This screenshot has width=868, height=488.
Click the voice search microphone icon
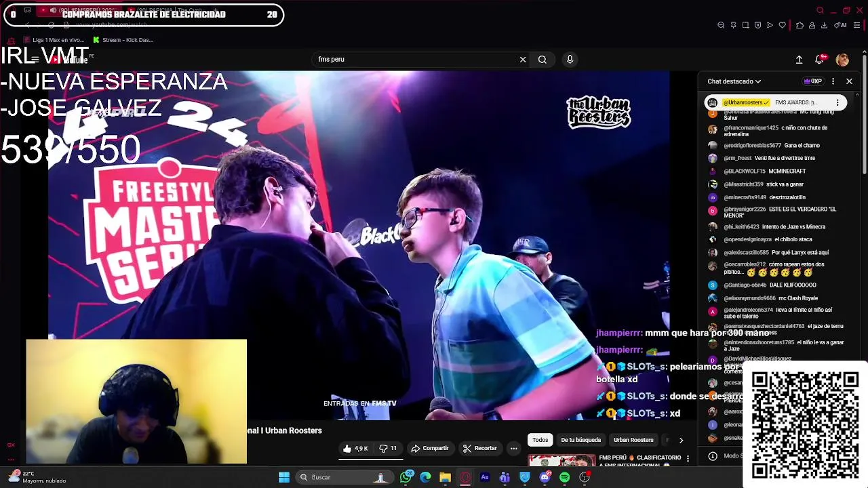tap(570, 60)
